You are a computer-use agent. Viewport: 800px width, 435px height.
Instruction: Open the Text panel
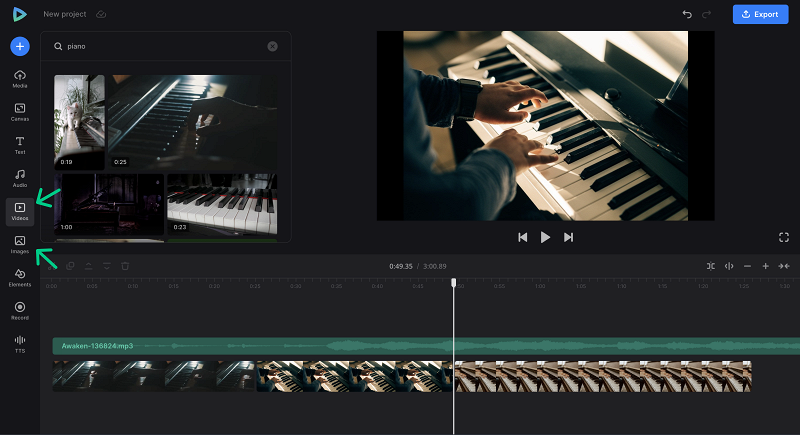click(20, 145)
